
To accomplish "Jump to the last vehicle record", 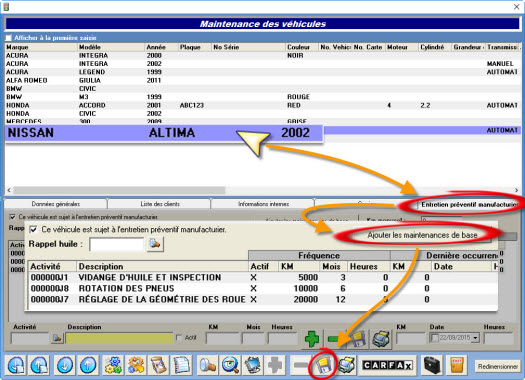I will tap(39, 365).
